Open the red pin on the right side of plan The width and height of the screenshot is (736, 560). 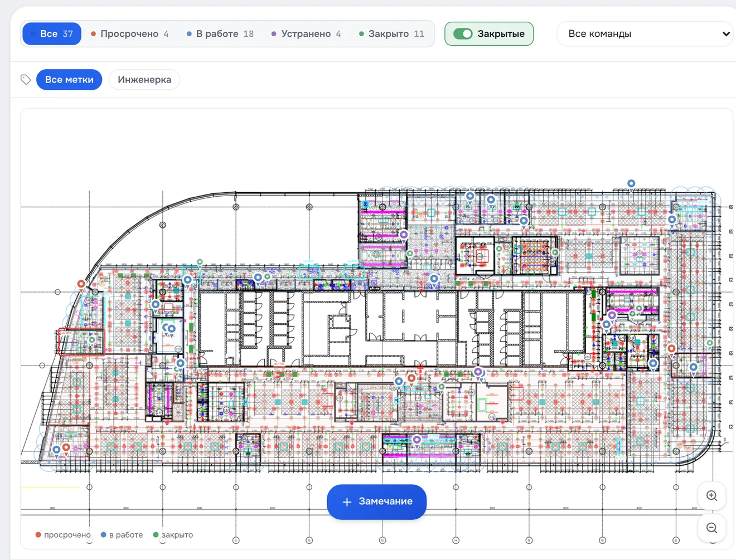point(672,350)
